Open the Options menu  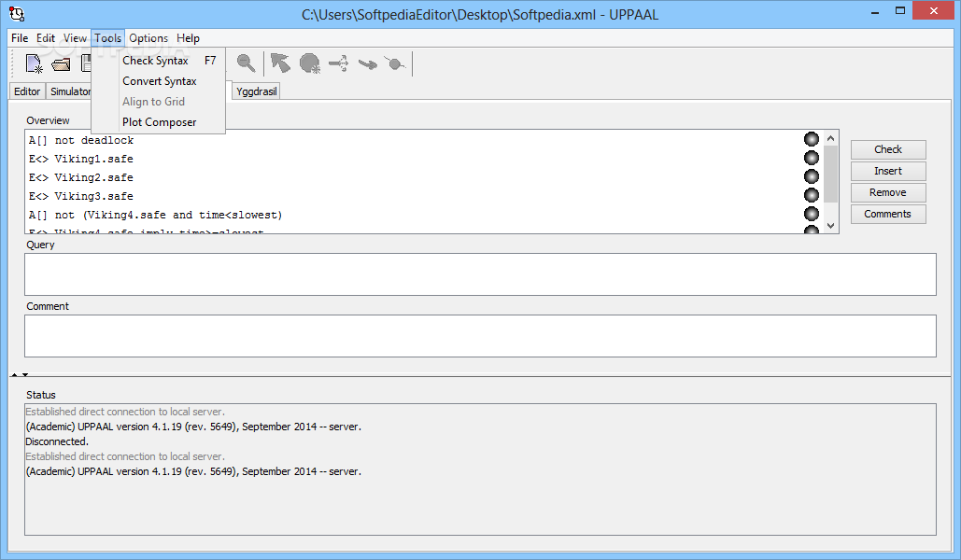point(148,38)
